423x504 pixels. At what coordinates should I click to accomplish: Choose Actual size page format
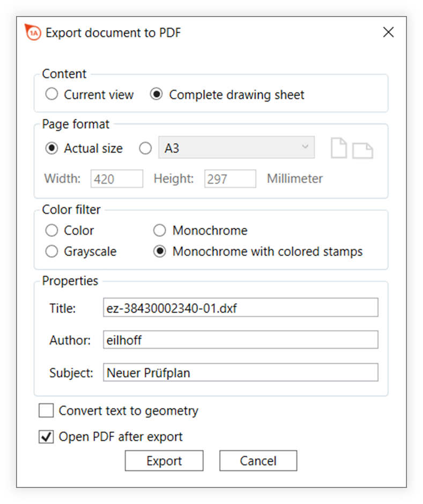(x=51, y=149)
